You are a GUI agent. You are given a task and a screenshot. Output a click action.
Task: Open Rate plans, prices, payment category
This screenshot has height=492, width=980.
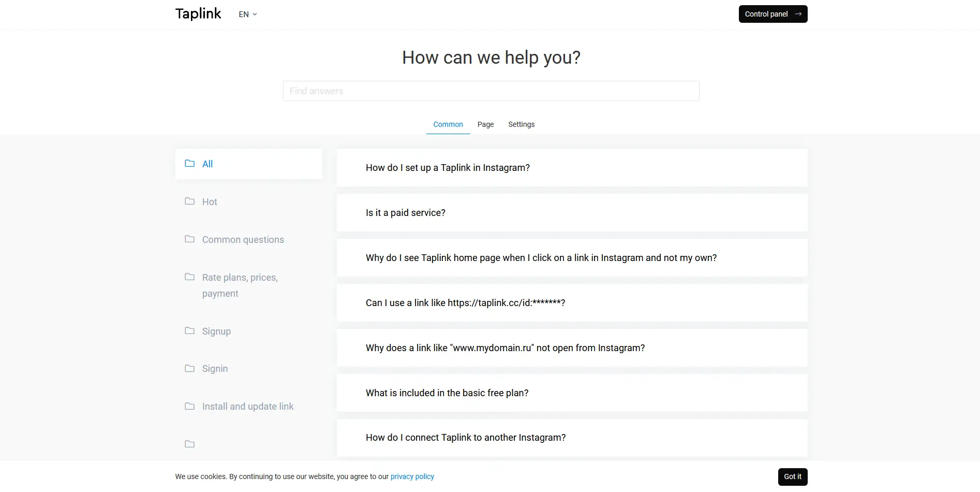click(x=240, y=285)
